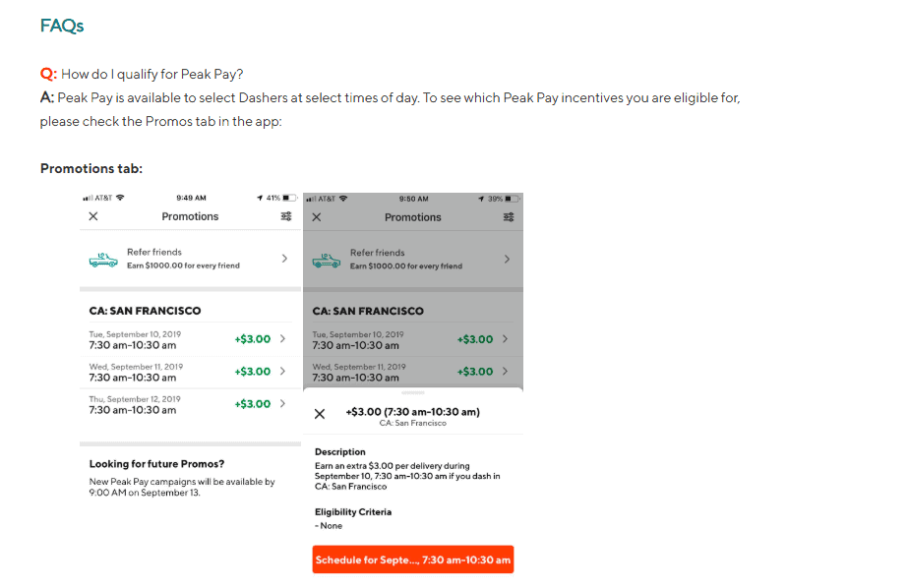
Task: Tap the X icon in the dimmed Promotions header
Action: [x=317, y=217]
